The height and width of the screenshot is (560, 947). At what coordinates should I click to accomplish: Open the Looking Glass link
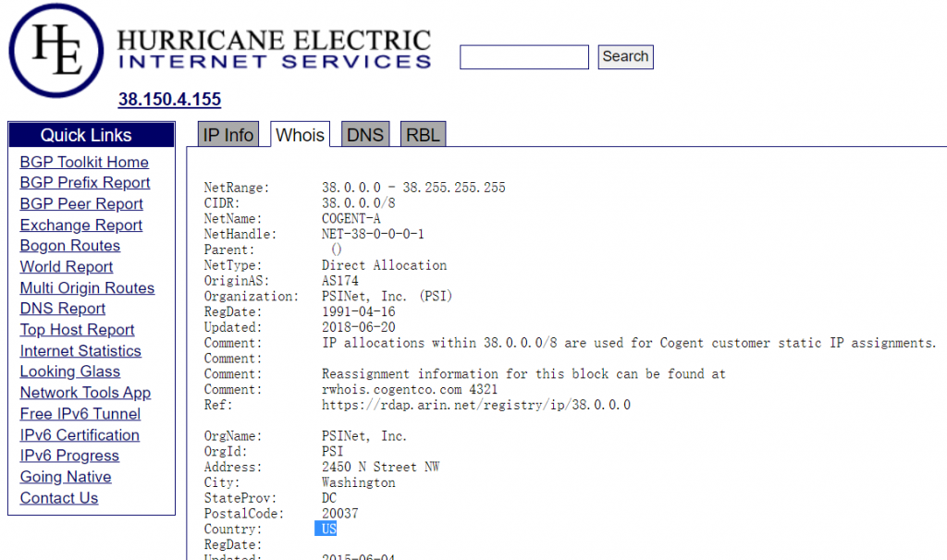(x=70, y=371)
